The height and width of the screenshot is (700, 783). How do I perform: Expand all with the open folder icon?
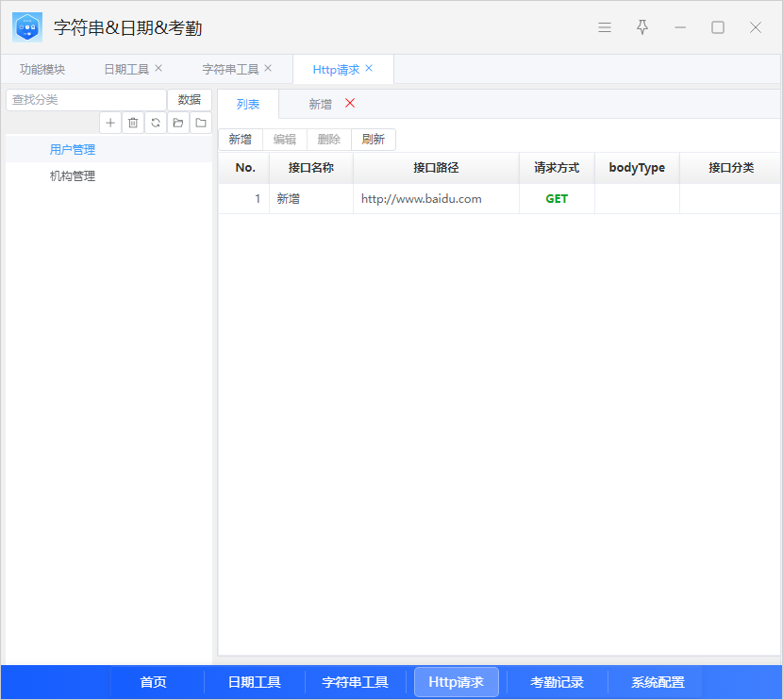point(177,123)
